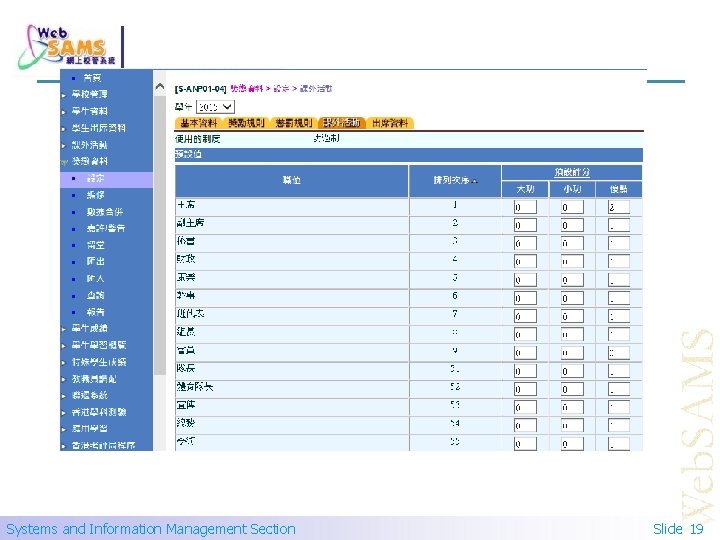Click the 職位 column header
The width and height of the screenshot is (720, 540).
coord(292,180)
